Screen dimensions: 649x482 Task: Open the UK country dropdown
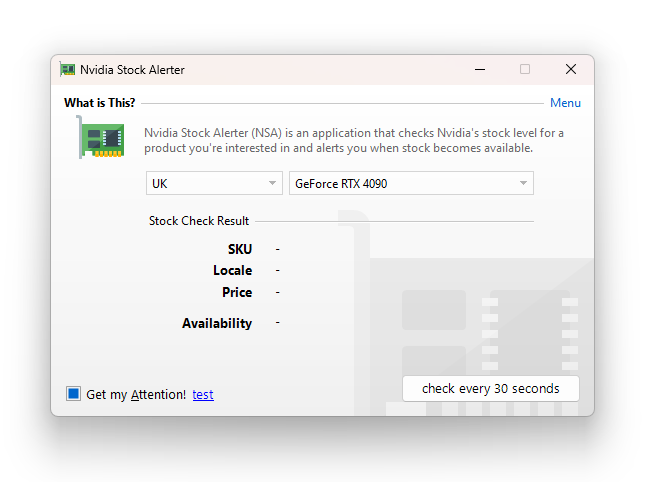point(214,183)
